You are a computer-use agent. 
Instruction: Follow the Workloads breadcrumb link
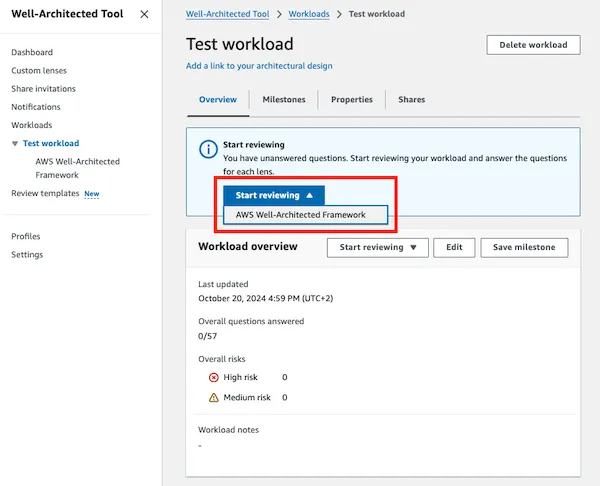click(309, 14)
